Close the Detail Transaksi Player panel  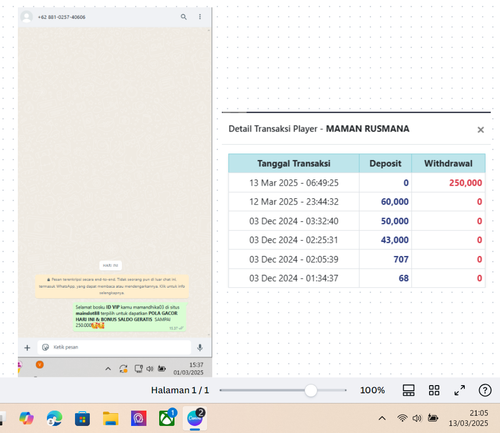[x=480, y=130]
